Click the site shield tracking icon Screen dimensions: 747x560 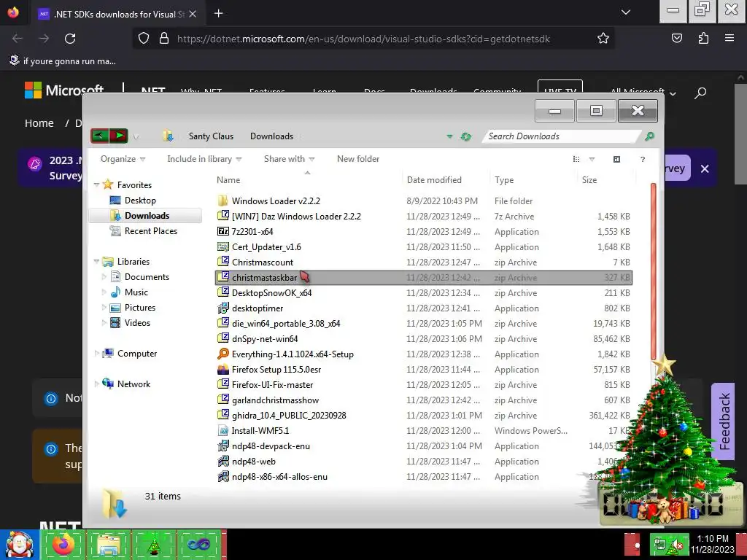point(144,39)
